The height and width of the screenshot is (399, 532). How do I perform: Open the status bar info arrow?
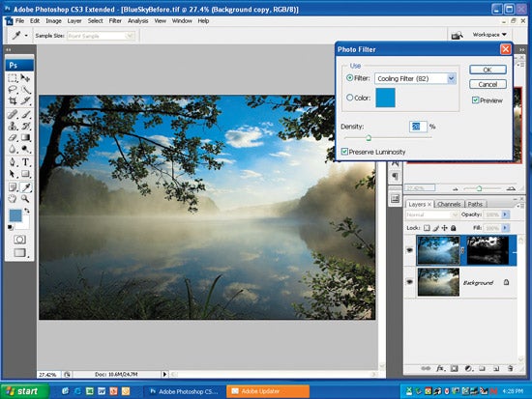[164, 374]
